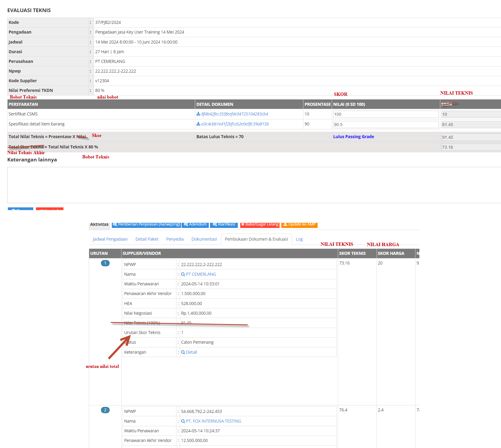This screenshot has height=448, width=501.
Task: Click the final score field showing 73.16
Action: pos(471,147)
